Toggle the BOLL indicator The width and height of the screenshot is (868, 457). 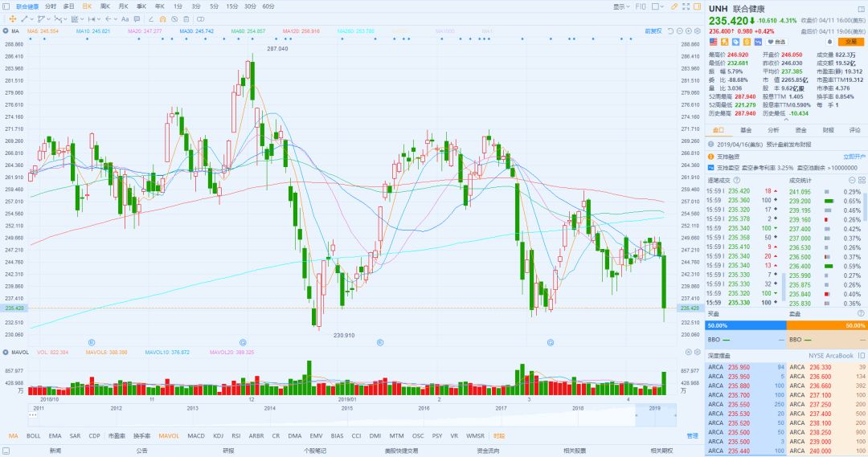(33, 436)
